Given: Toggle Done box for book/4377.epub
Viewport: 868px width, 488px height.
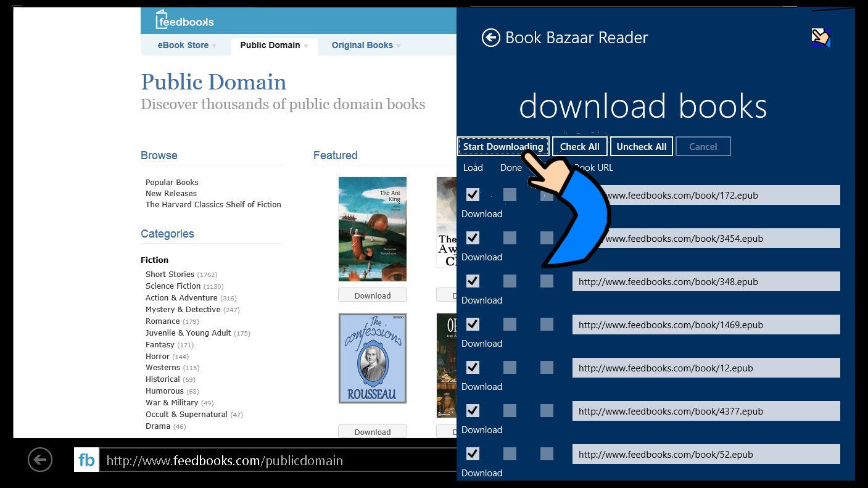Looking at the screenshot, I should pos(510,411).
